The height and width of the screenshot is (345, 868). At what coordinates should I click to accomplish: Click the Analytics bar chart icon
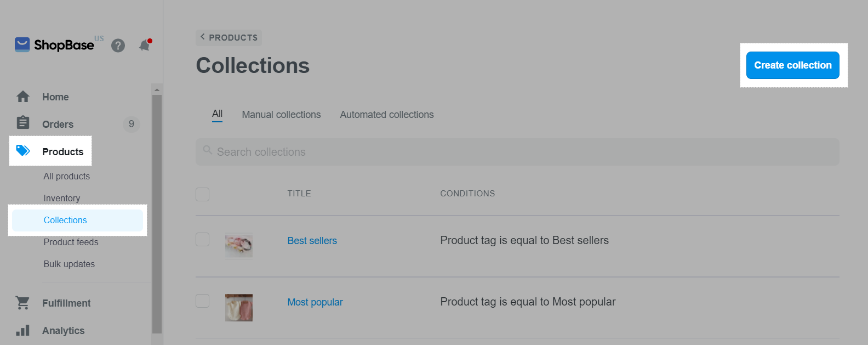[x=23, y=330]
